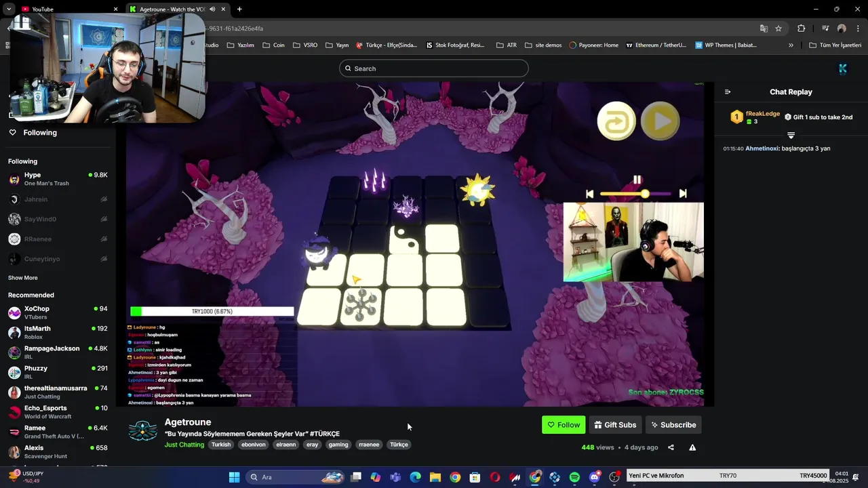Subscribe to Agetroune
The width and height of the screenshot is (868, 488).
[x=673, y=425]
